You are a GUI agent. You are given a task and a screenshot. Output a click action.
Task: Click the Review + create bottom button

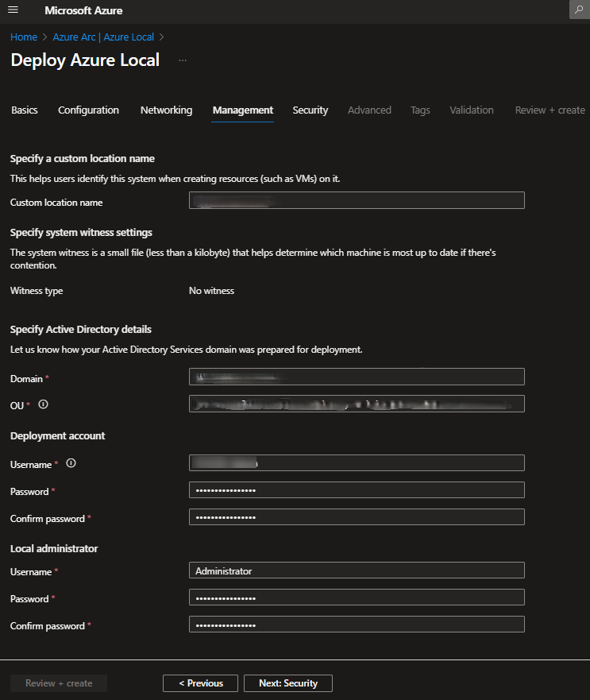[59, 683]
